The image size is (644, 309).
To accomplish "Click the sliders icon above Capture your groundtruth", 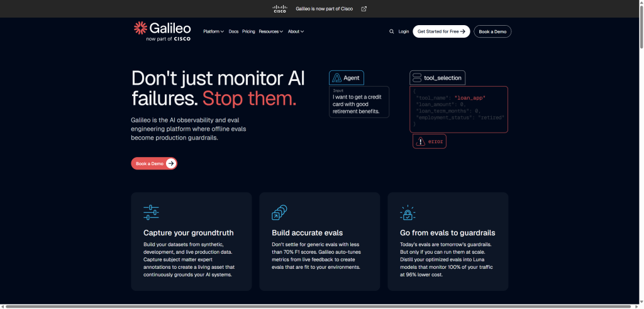I will (151, 212).
